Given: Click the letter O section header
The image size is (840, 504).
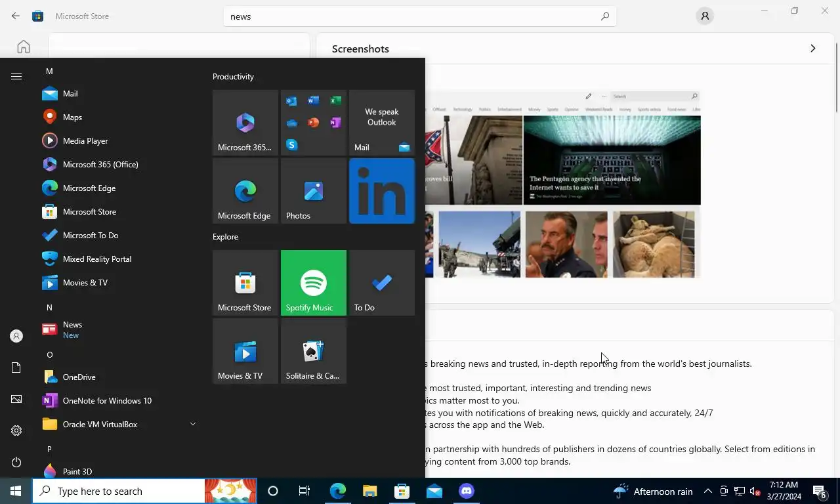Looking at the screenshot, I should pos(49,354).
